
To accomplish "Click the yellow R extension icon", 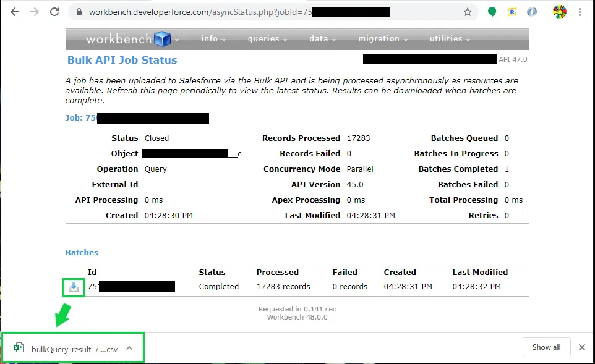I will [x=512, y=12].
